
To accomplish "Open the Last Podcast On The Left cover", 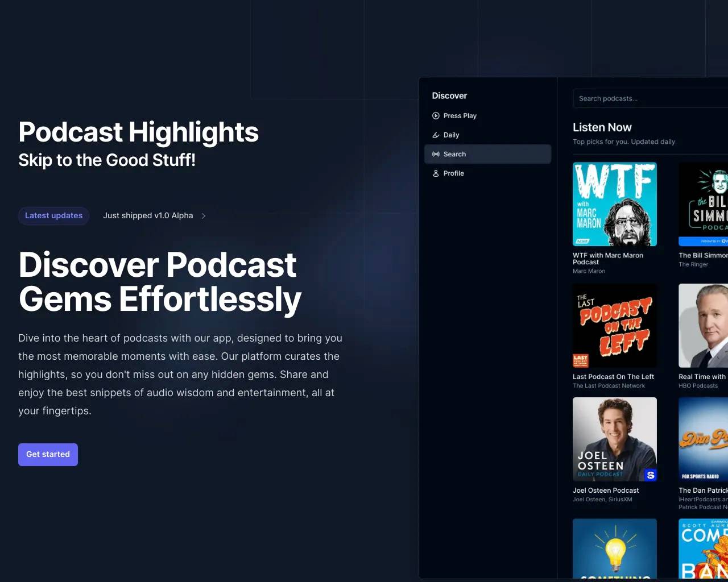I will coord(615,326).
